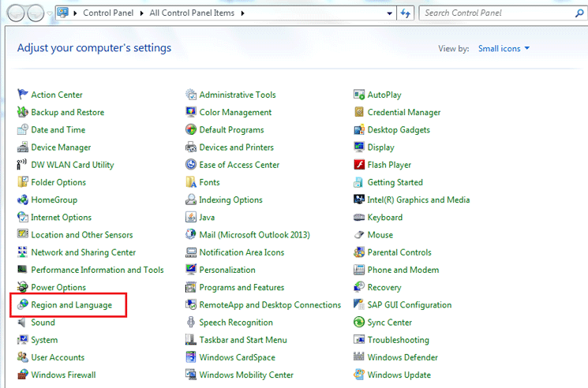This screenshot has height=388, width=588.
Task: Click the Windows Firewall icon
Action: click(23, 375)
